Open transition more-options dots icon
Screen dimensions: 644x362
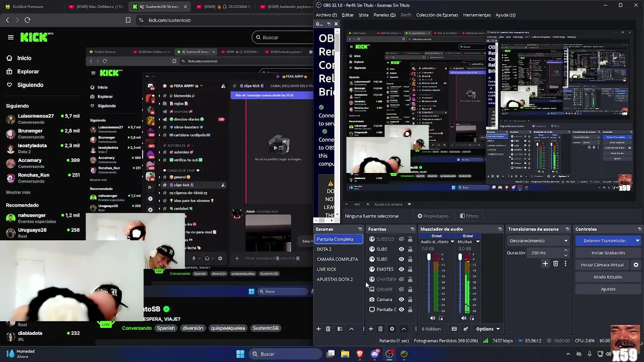[566, 263]
